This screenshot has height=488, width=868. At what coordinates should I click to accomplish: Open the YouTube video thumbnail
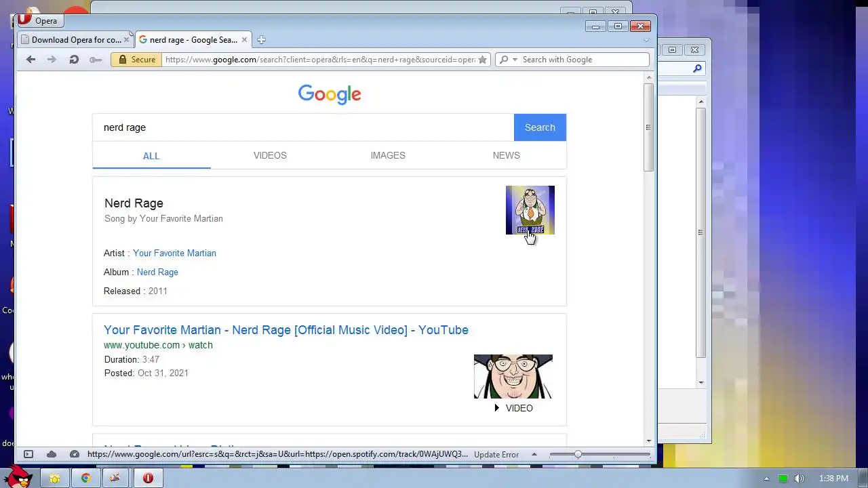click(513, 377)
